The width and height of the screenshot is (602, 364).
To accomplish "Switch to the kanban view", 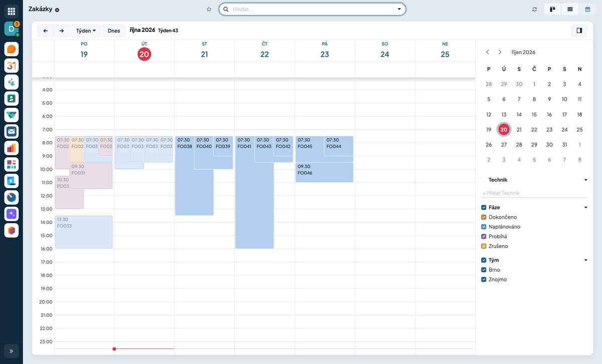I will [x=552, y=9].
